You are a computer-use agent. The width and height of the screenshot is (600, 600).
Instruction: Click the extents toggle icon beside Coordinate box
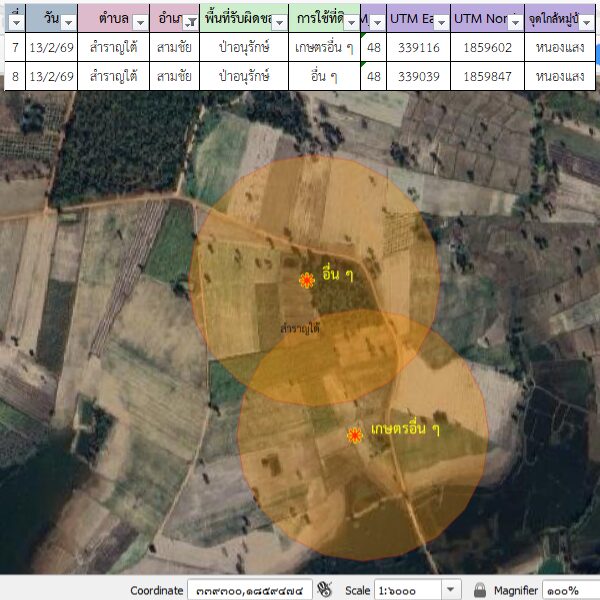tap(324, 590)
